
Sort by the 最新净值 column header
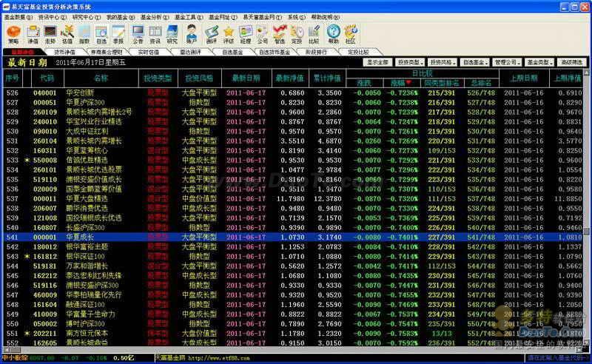pos(290,78)
